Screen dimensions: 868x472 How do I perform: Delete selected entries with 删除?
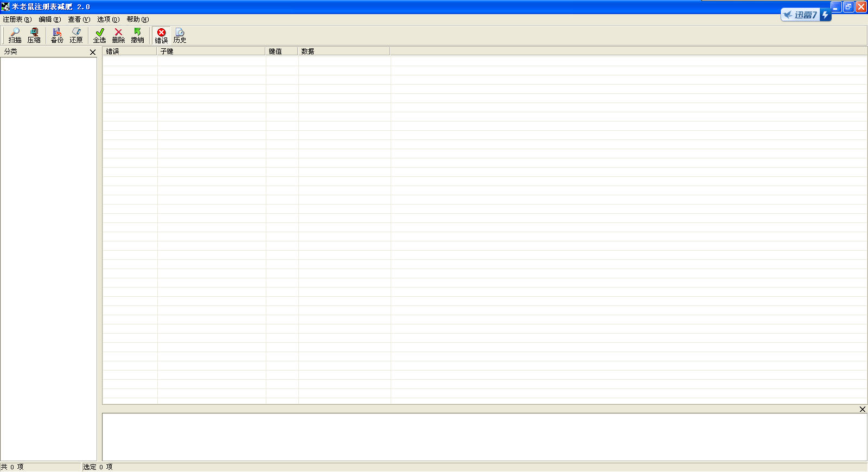(118, 36)
